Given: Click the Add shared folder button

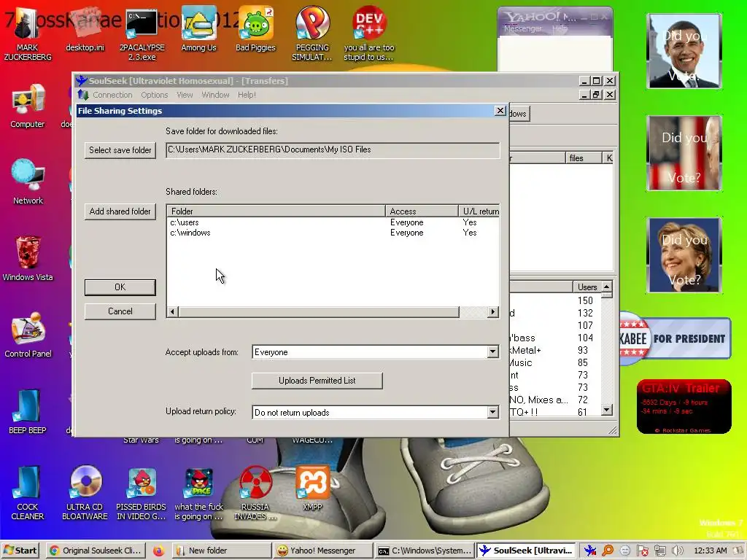Looking at the screenshot, I should (120, 211).
